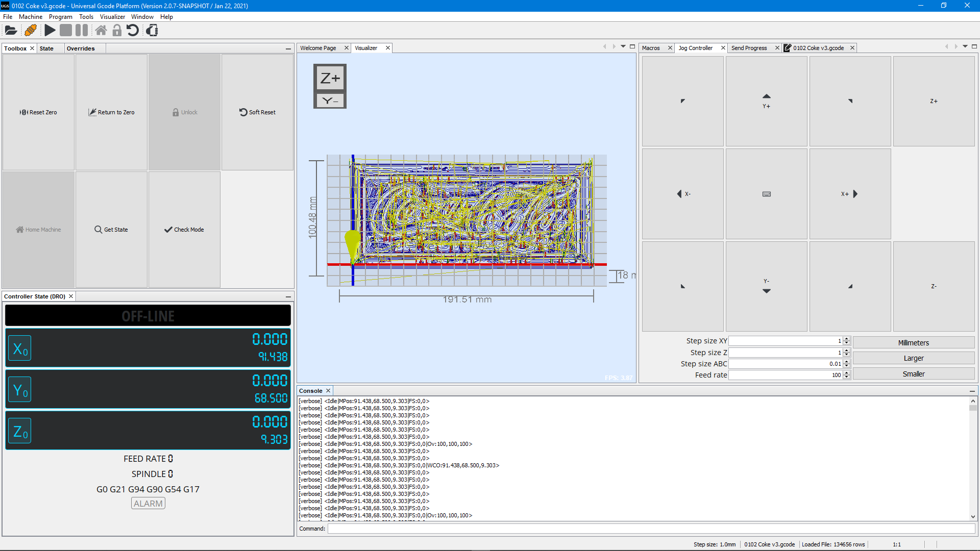Click the orange connect plug icon

(x=31, y=31)
